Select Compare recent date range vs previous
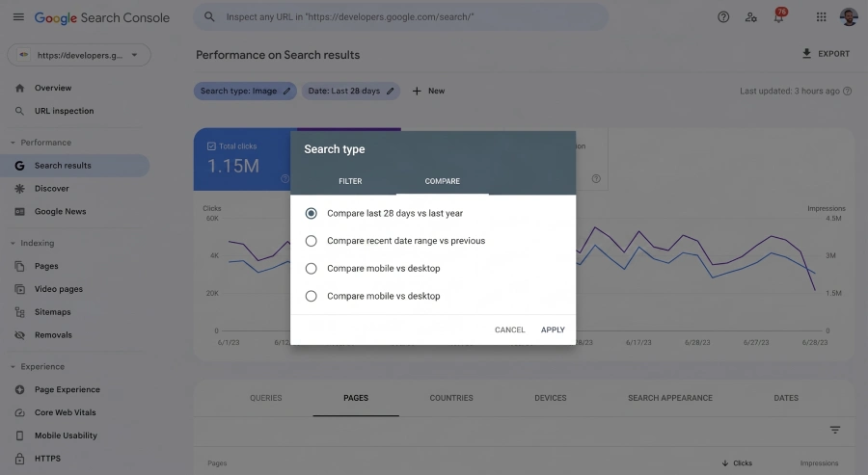 312,241
